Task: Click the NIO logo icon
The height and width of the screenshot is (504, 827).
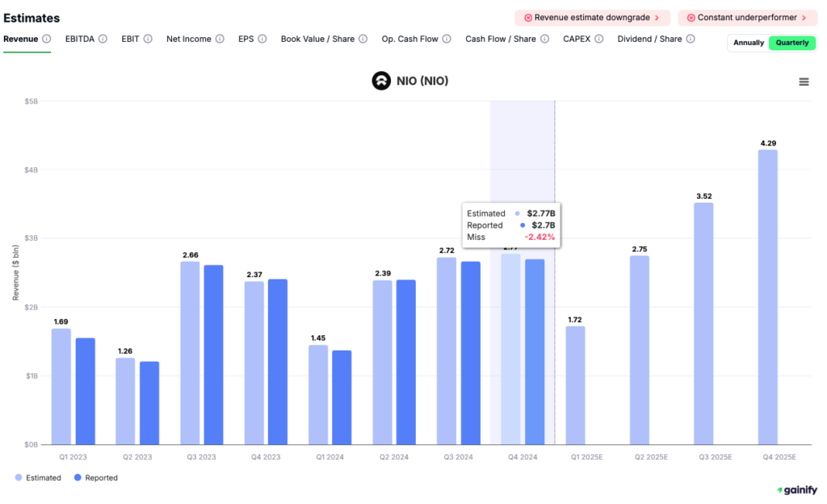Action: pyautogui.click(x=381, y=81)
